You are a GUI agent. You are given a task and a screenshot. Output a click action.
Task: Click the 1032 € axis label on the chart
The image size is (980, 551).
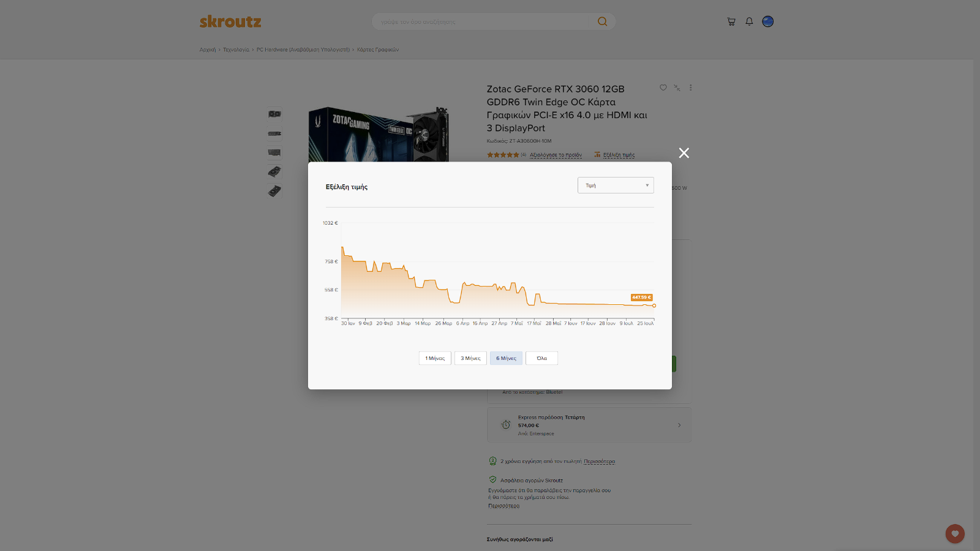click(330, 223)
